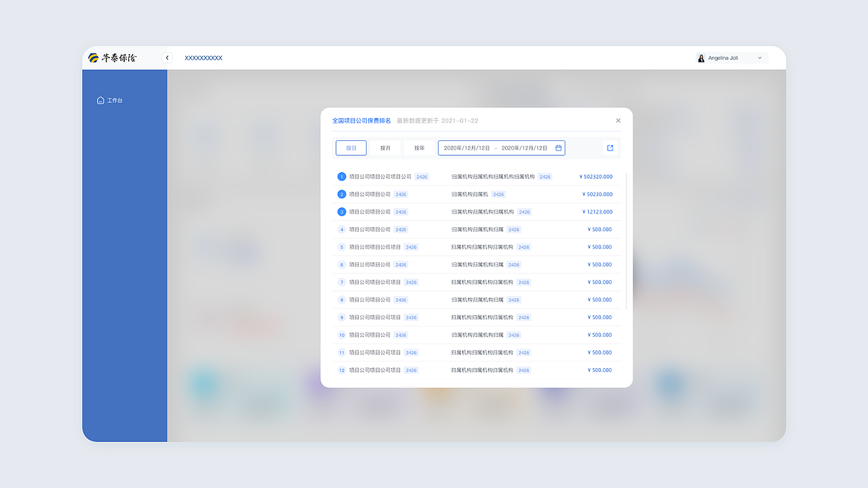Viewport: 868px width, 488px height.
Task: Click the rank 1 badge
Action: pos(342,177)
